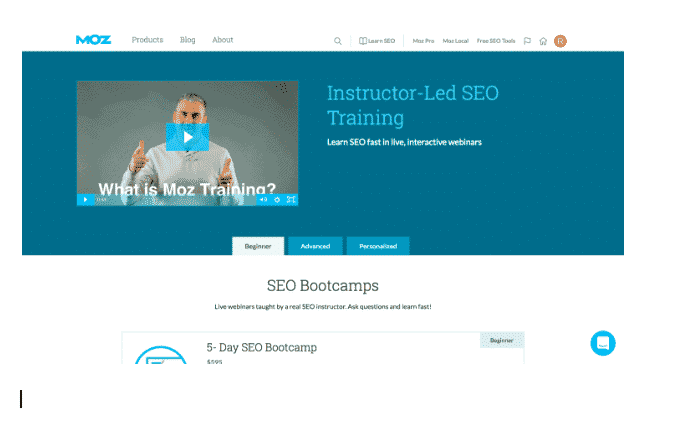Open video settings gear icon
This screenshot has width=684, height=429.
(x=277, y=199)
